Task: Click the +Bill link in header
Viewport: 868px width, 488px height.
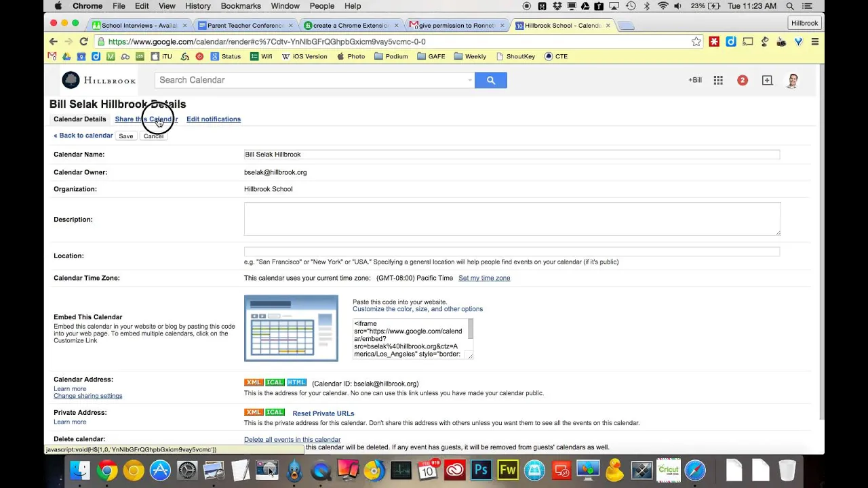Action: (x=695, y=80)
